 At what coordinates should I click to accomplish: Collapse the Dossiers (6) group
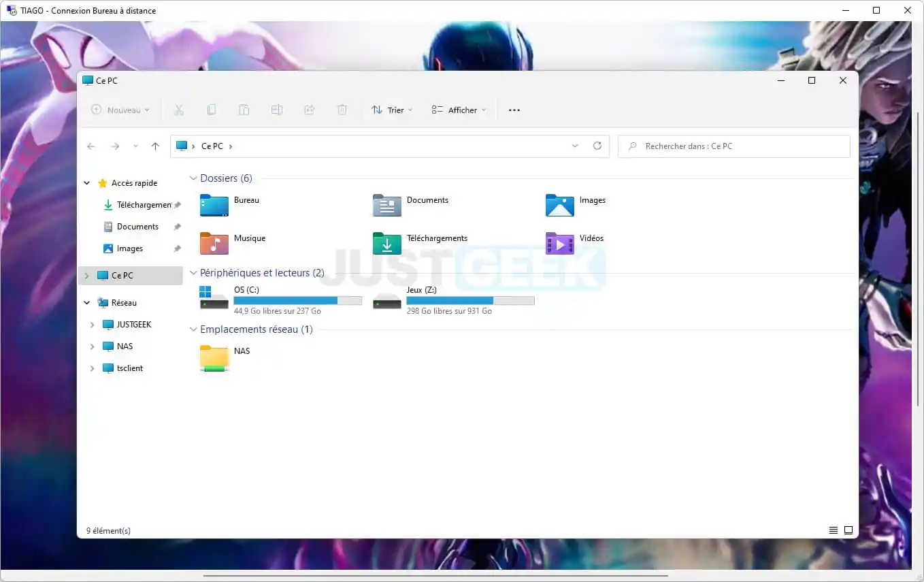click(193, 178)
